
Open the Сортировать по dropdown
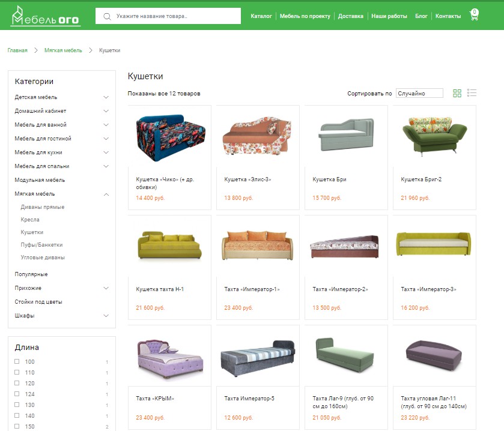pos(419,93)
